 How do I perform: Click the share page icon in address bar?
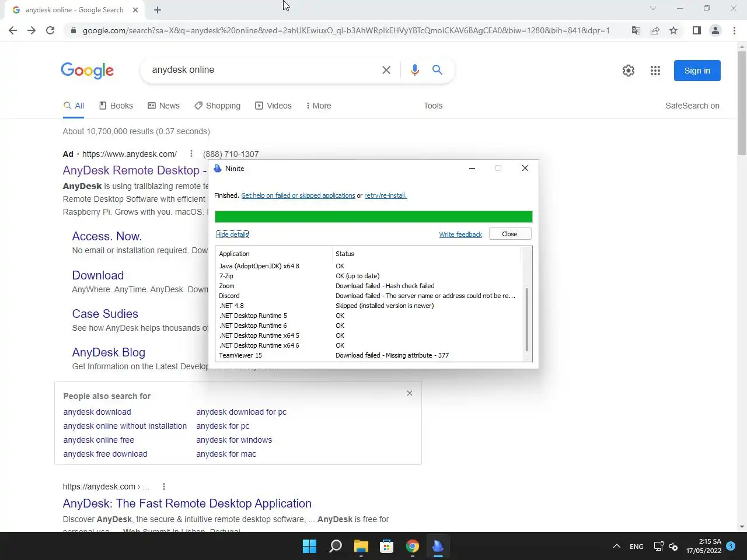click(x=655, y=30)
